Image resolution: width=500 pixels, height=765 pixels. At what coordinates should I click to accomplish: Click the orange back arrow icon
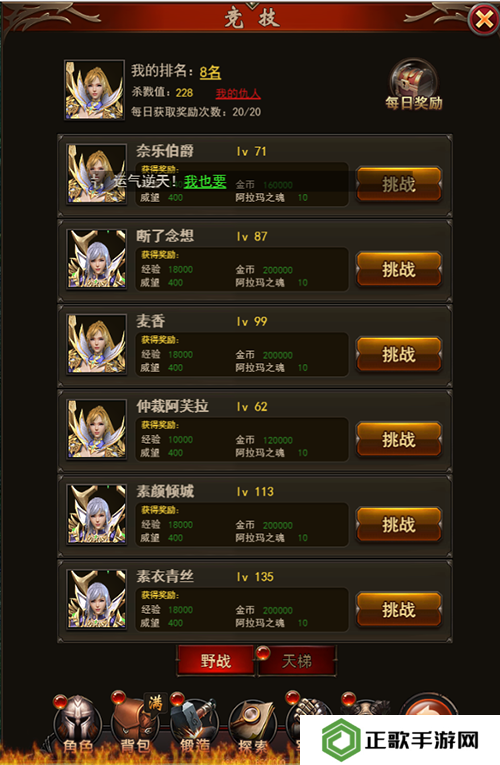pos(428,706)
